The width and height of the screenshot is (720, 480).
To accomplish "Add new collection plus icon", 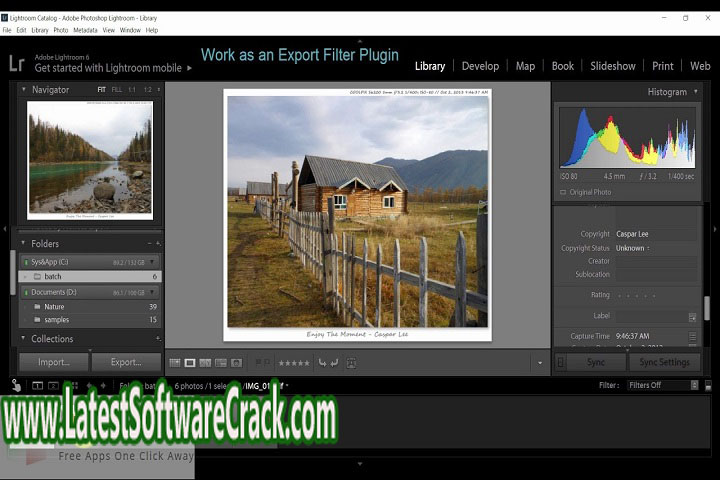I will [x=158, y=339].
